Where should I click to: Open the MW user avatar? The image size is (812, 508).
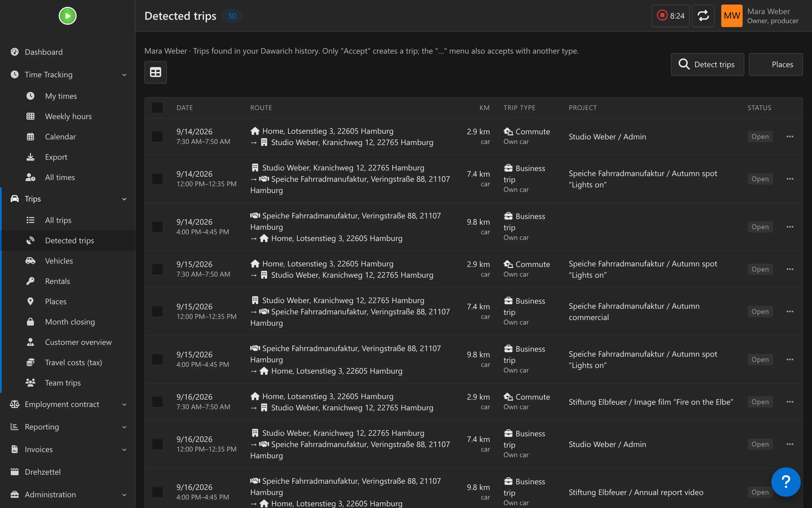[x=731, y=16]
